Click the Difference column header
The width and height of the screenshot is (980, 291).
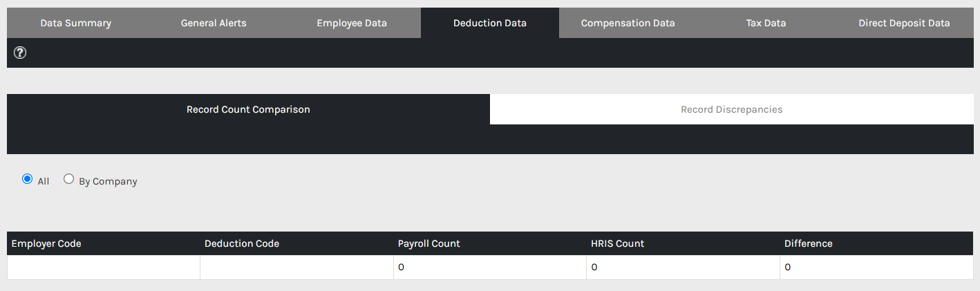(x=876, y=243)
